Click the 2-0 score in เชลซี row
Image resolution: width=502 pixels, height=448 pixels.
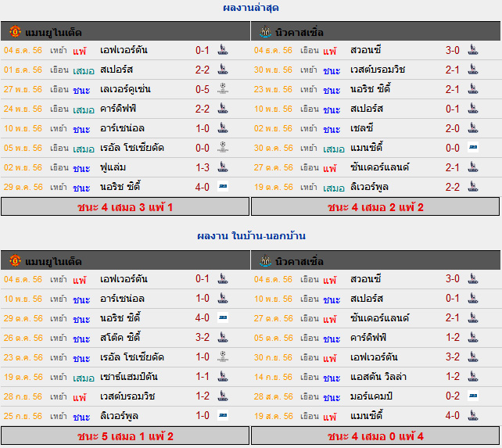pyautogui.click(x=453, y=128)
